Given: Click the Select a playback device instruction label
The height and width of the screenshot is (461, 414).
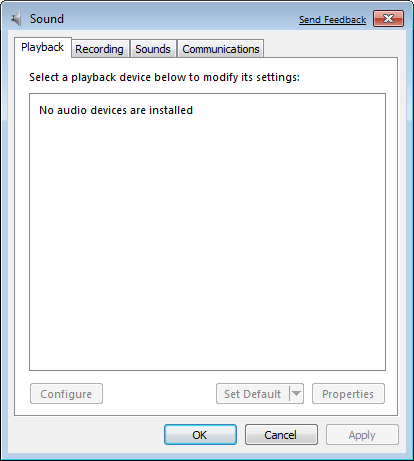Looking at the screenshot, I should (x=164, y=77).
